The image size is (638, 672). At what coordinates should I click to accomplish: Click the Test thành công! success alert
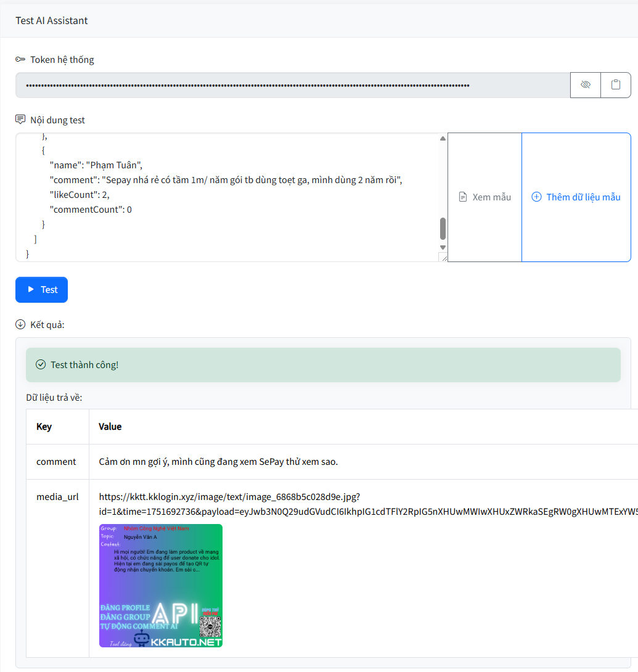point(323,365)
